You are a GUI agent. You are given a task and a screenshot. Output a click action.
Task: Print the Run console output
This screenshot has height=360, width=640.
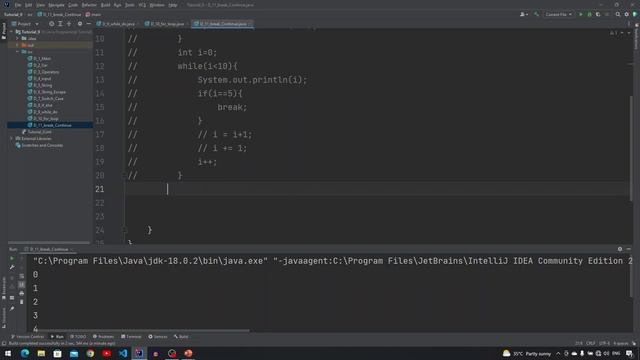pyautogui.click(x=22, y=293)
